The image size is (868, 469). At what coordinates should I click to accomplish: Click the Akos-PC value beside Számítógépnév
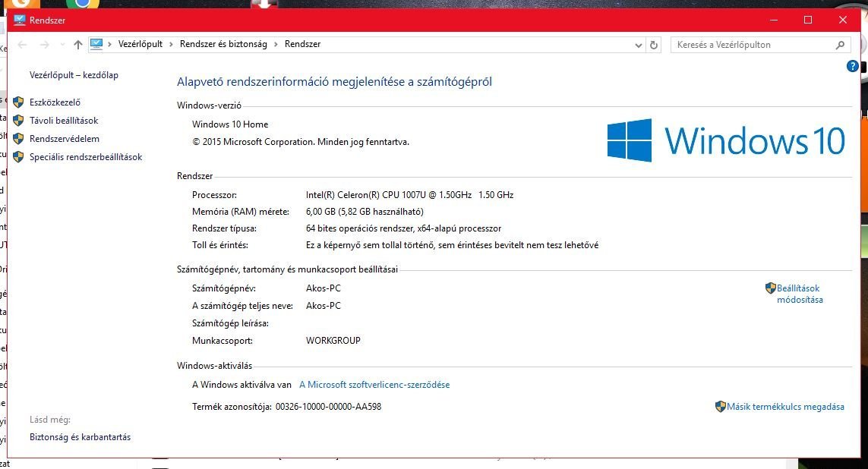point(324,288)
